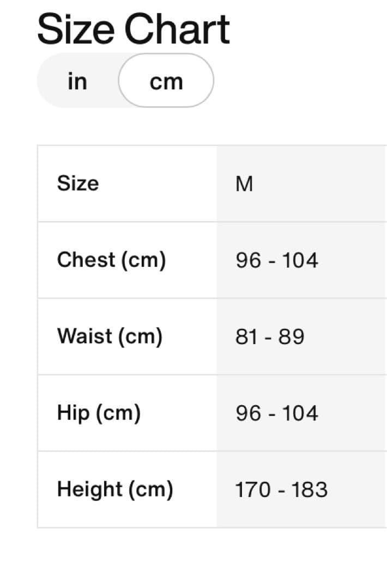387x588 pixels.
Task: Click the chest measurement value "96 - 104"
Action: [x=276, y=260]
